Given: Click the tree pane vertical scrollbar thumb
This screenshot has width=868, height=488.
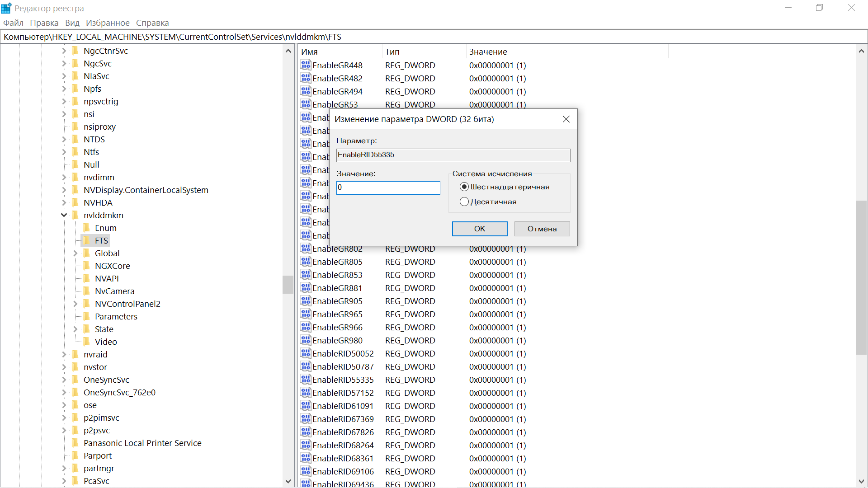Looking at the screenshot, I should coord(288,285).
